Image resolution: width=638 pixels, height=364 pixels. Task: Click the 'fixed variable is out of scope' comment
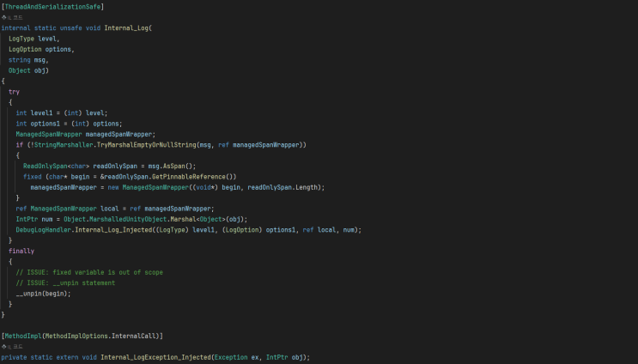click(x=89, y=272)
